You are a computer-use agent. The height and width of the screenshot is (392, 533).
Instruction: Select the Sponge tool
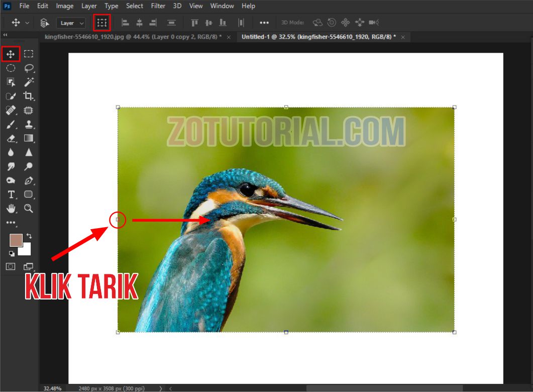pos(11,180)
